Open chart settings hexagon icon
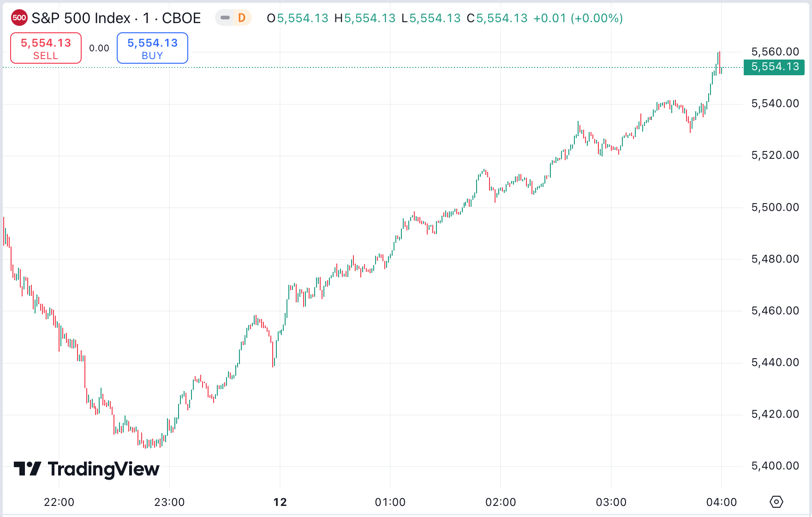 pyautogui.click(x=776, y=501)
